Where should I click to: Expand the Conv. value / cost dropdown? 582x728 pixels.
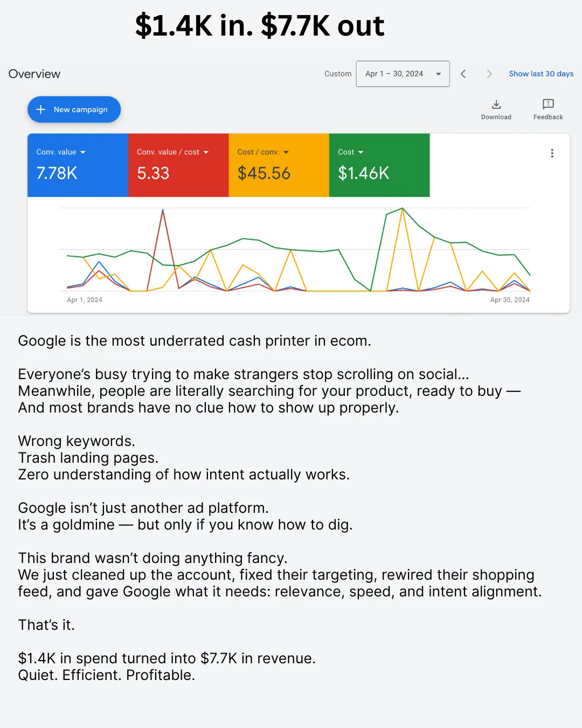206,153
